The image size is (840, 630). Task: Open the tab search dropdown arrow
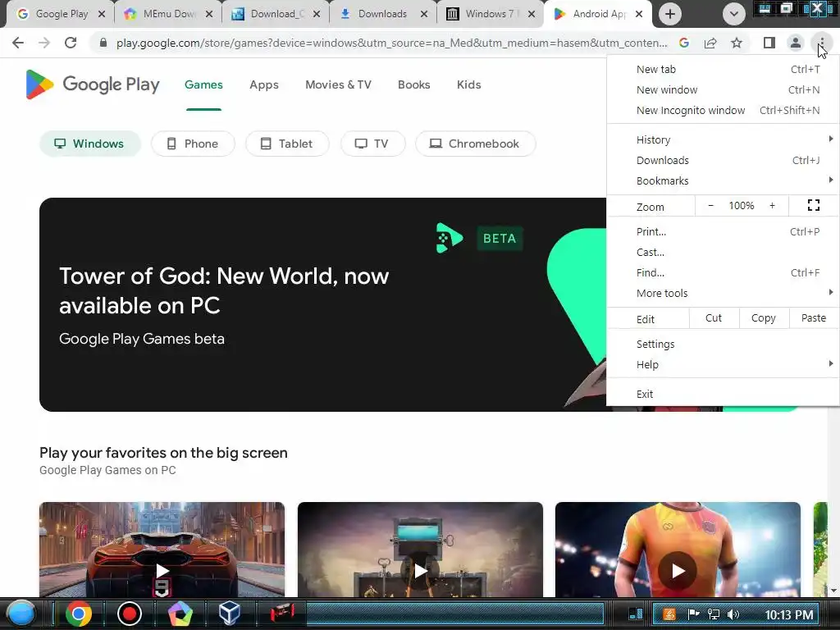[x=734, y=14]
